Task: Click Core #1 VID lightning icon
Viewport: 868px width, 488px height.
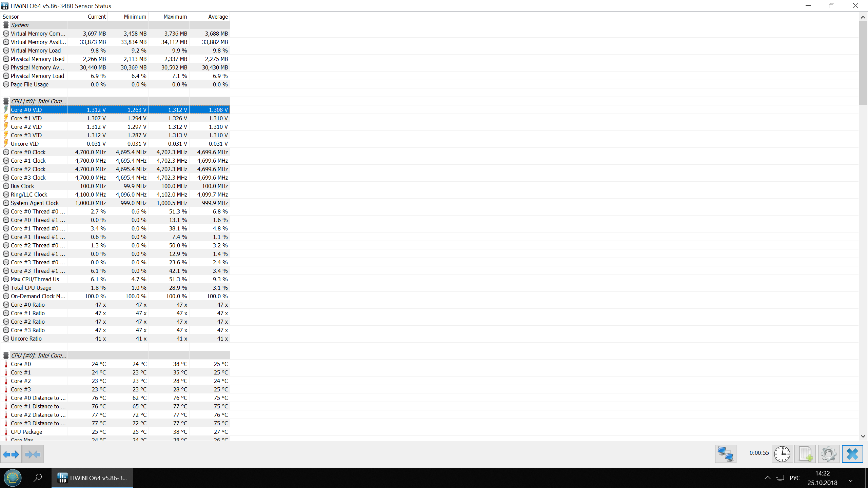Action: point(6,118)
